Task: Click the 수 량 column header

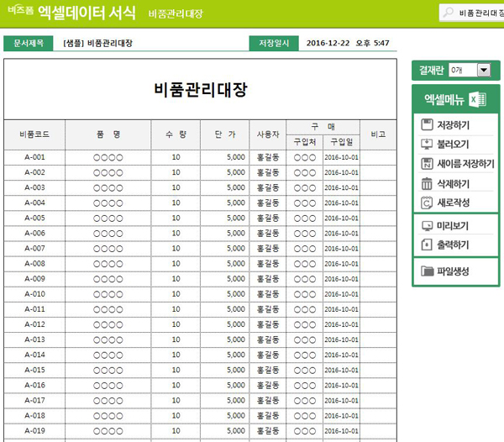Action: 176,134
